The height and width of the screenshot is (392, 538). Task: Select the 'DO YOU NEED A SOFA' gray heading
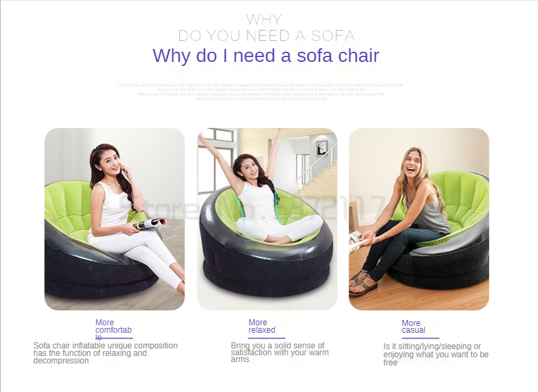pos(266,35)
